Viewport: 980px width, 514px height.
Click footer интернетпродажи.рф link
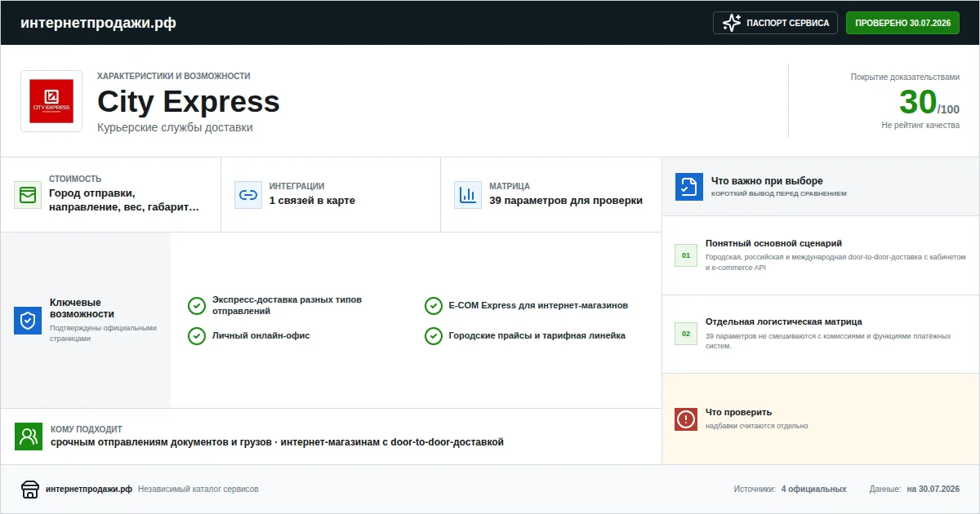point(89,490)
